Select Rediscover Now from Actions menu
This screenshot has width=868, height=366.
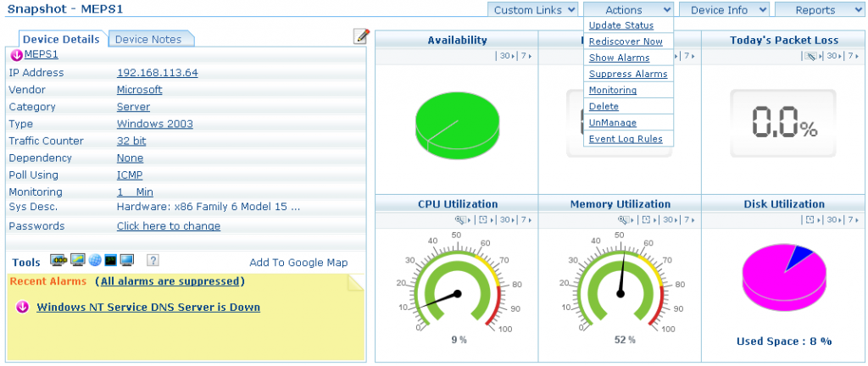[626, 42]
